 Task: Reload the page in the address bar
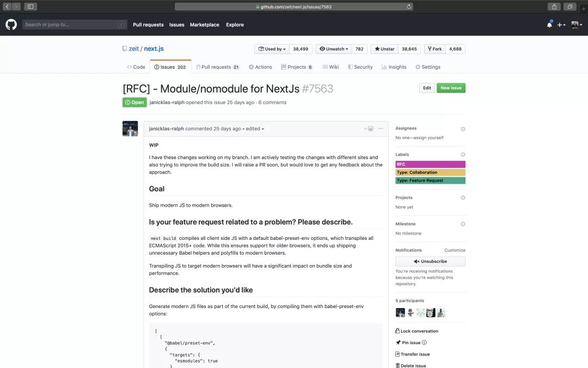(x=409, y=7)
